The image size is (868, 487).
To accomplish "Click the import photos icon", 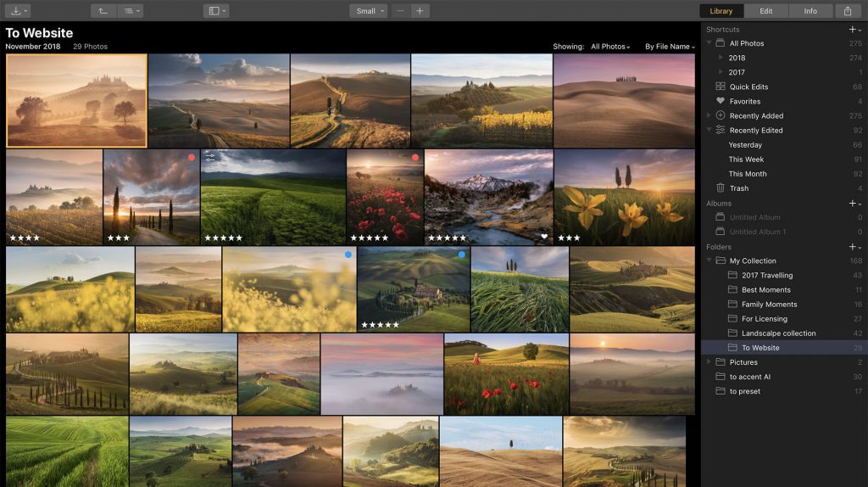I will [17, 11].
